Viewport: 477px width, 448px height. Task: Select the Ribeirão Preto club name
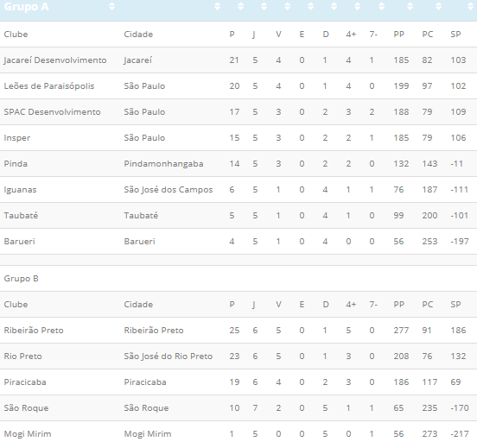(34, 331)
